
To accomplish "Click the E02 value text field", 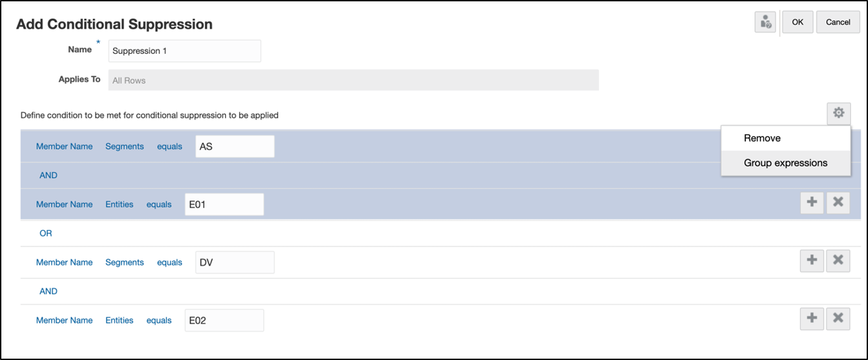I will 224,320.
